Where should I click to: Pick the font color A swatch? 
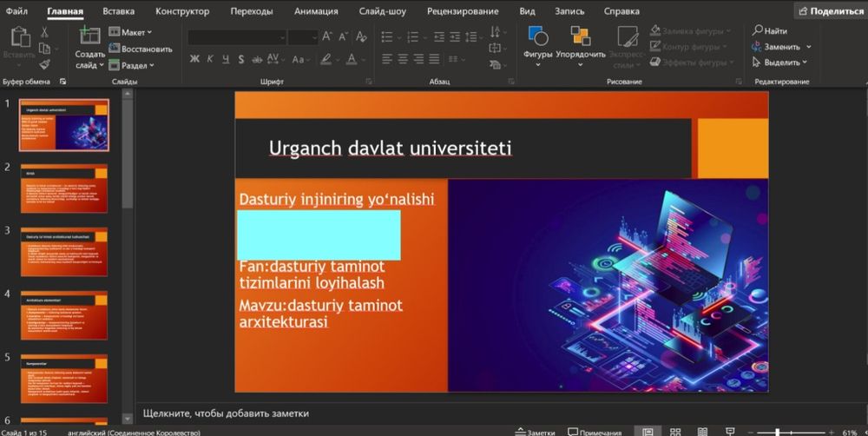[x=352, y=59]
